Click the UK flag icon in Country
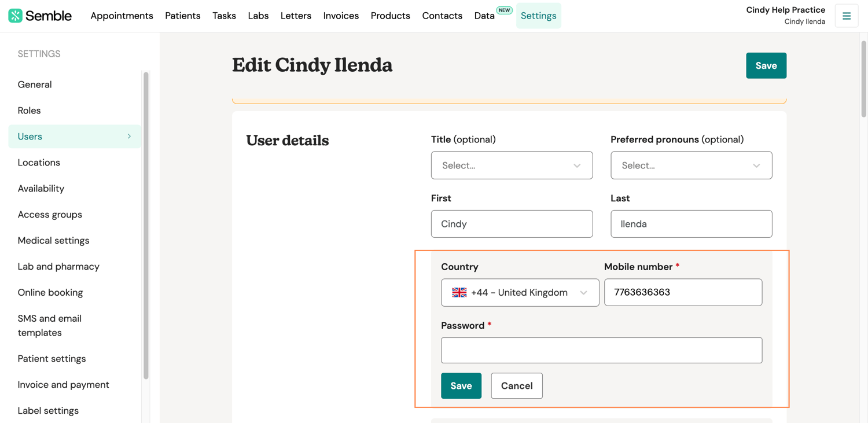 pyautogui.click(x=459, y=293)
